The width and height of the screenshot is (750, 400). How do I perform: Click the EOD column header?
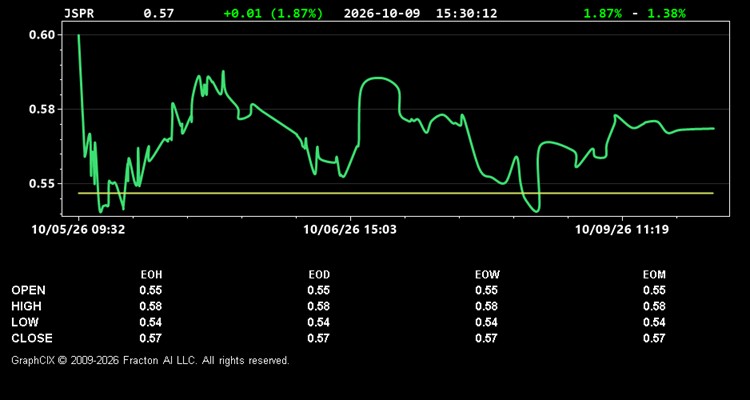pos(319,275)
